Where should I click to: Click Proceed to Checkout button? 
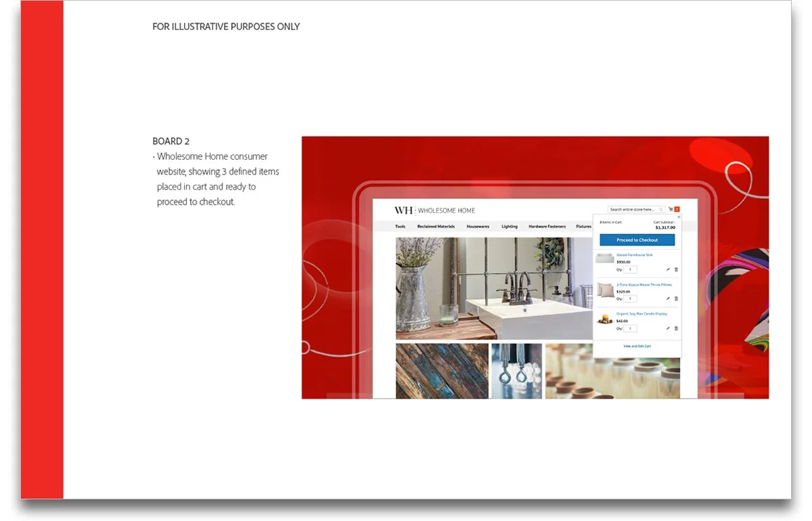point(637,240)
